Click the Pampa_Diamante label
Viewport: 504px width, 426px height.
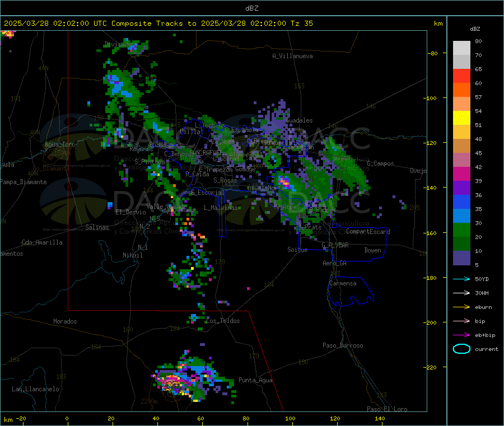pyautogui.click(x=24, y=182)
